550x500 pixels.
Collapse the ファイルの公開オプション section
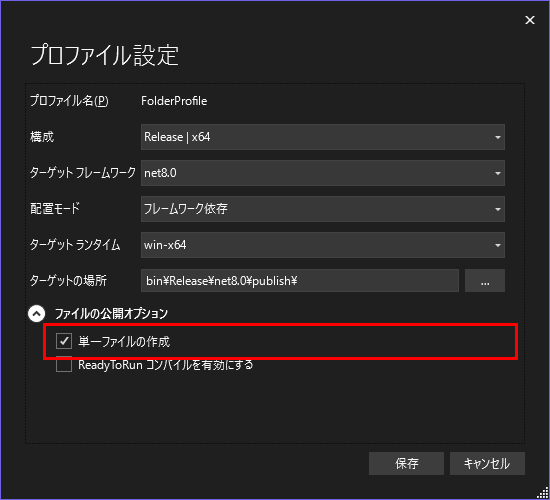coord(36,313)
